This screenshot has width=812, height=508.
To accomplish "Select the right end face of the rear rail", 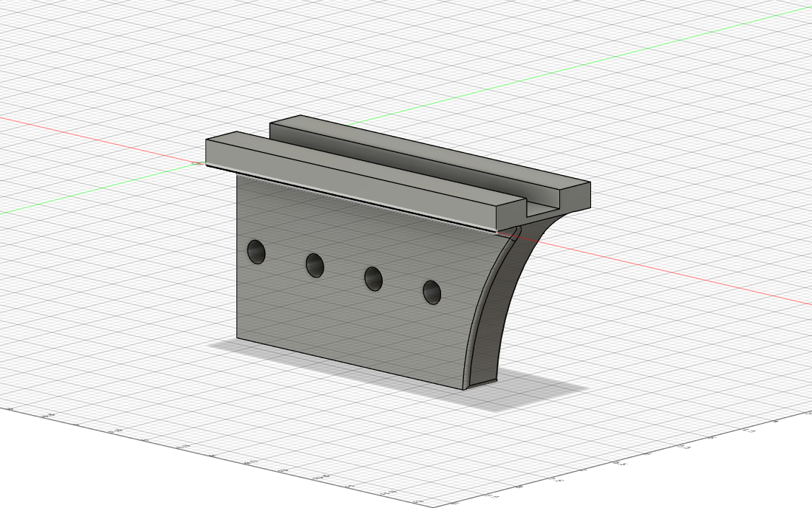I will 576,196.
